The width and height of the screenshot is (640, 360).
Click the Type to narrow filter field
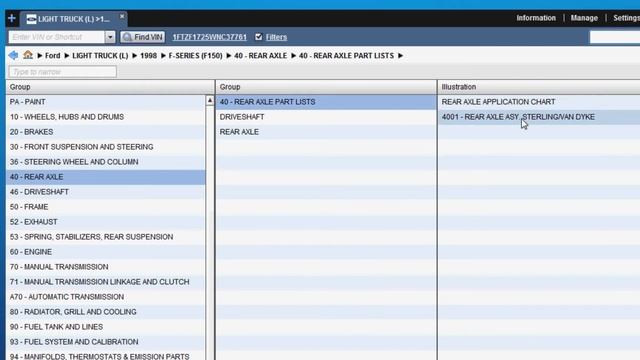(x=62, y=72)
